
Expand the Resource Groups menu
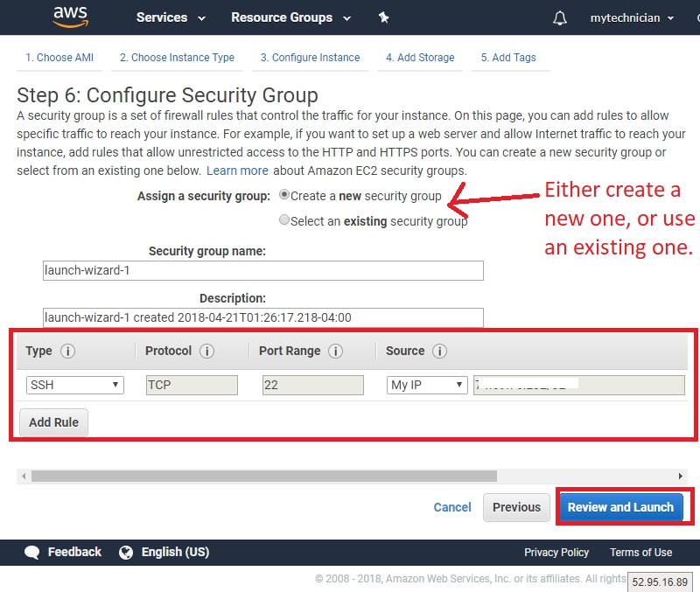(x=290, y=17)
